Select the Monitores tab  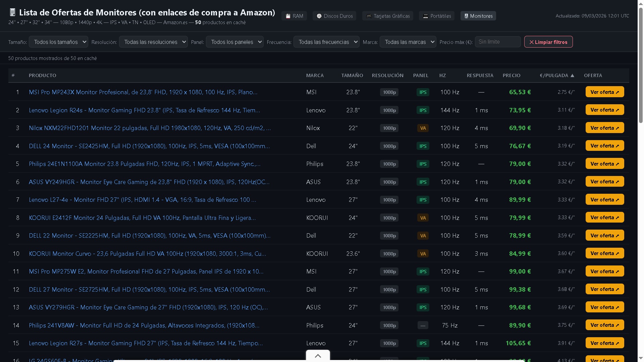tap(478, 16)
